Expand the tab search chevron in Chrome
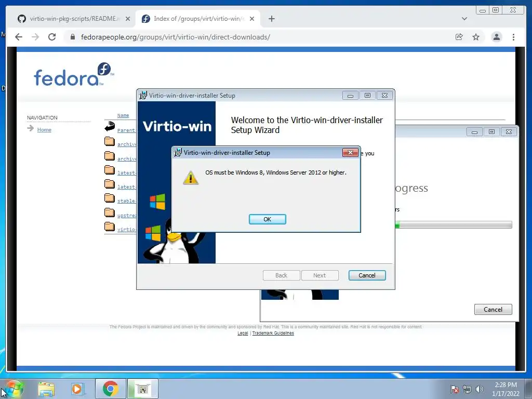This screenshot has width=532, height=399. point(464,19)
